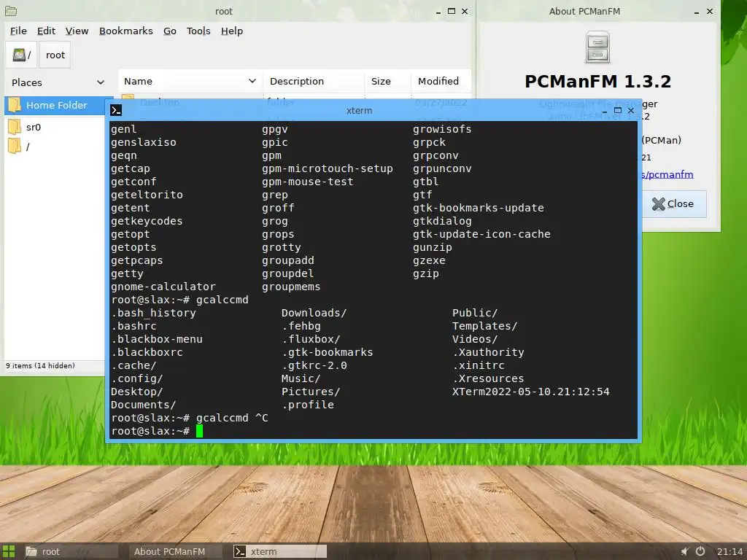Click '9 items (14 hidden)' status bar
This screenshot has width=747, height=560.
[41, 366]
